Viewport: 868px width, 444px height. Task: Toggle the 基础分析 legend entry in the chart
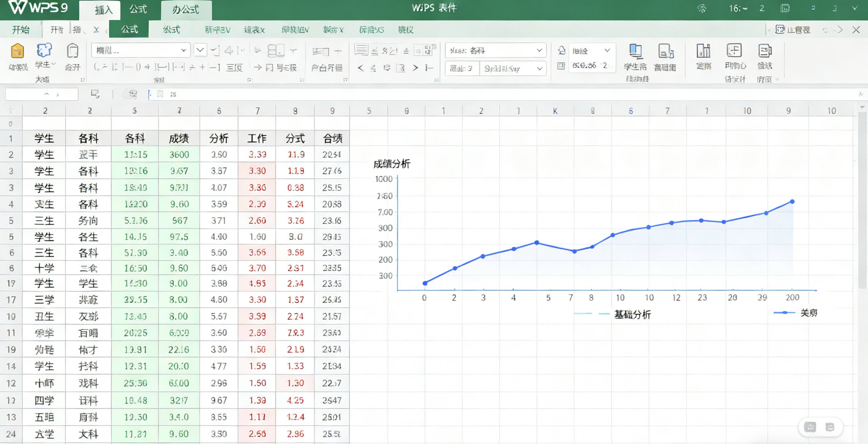pos(633,314)
